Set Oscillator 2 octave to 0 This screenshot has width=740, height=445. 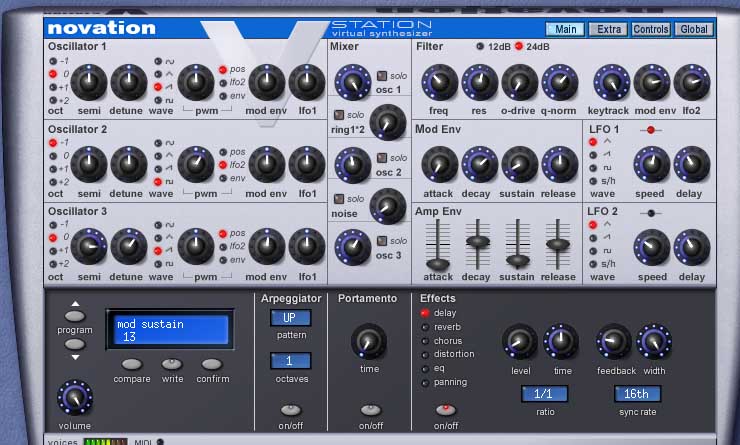point(53,156)
